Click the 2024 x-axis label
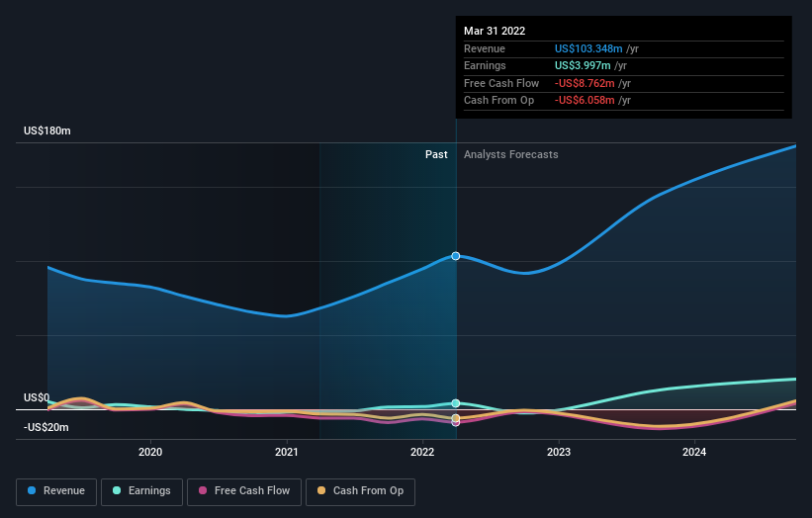Viewport: 812px width, 518px height. click(694, 452)
